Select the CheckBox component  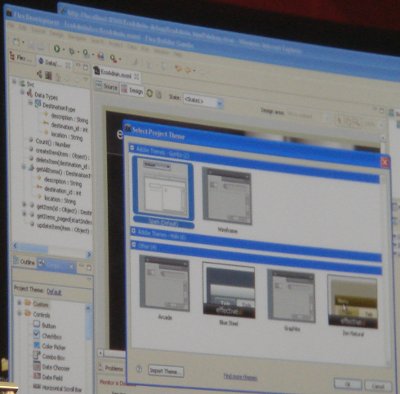coord(47,335)
